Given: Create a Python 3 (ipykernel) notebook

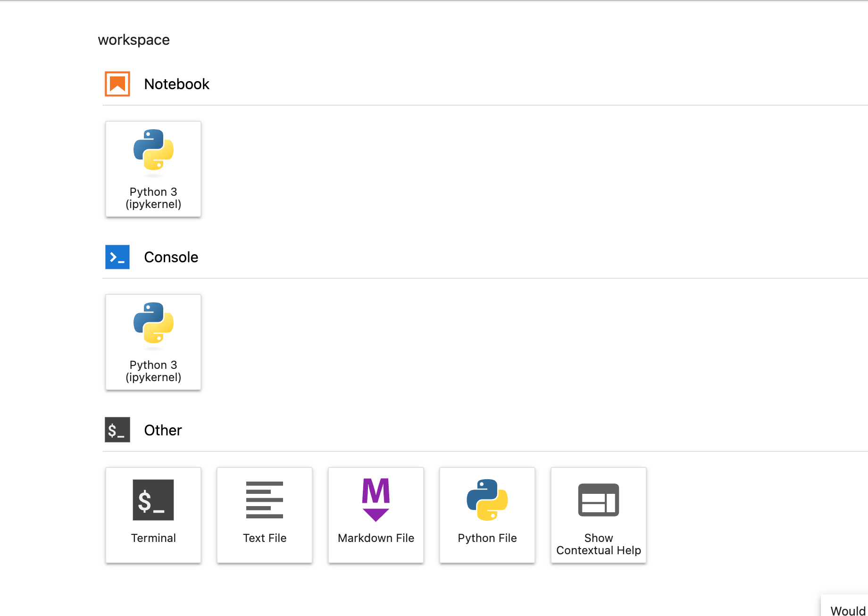Looking at the screenshot, I should point(153,169).
